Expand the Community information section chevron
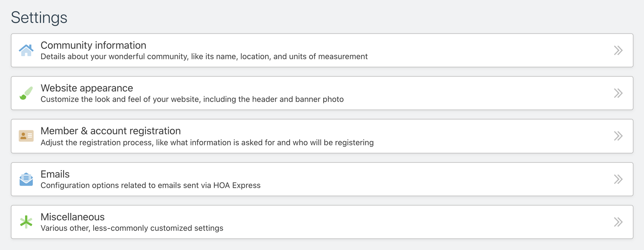The image size is (644, 250). click(618, 50)
